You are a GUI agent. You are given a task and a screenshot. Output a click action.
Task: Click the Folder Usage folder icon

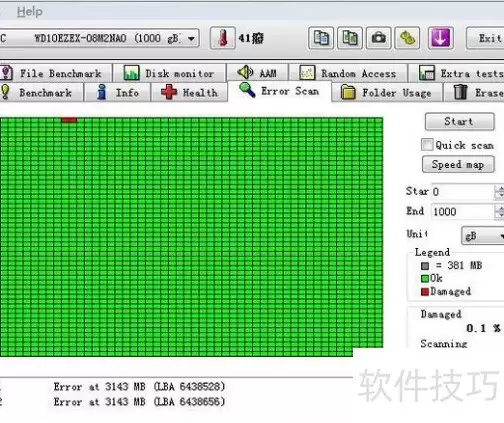[348, 92]
